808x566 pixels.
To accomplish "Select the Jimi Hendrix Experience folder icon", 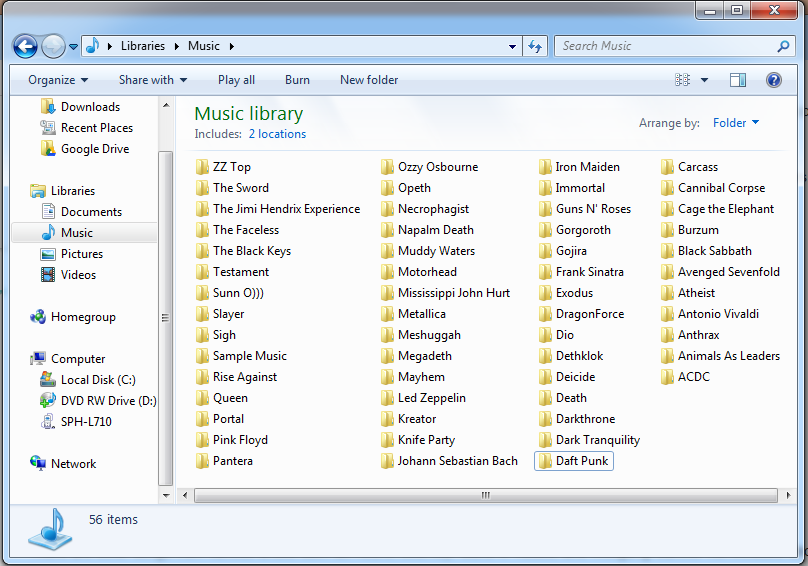I will (201, 209).
